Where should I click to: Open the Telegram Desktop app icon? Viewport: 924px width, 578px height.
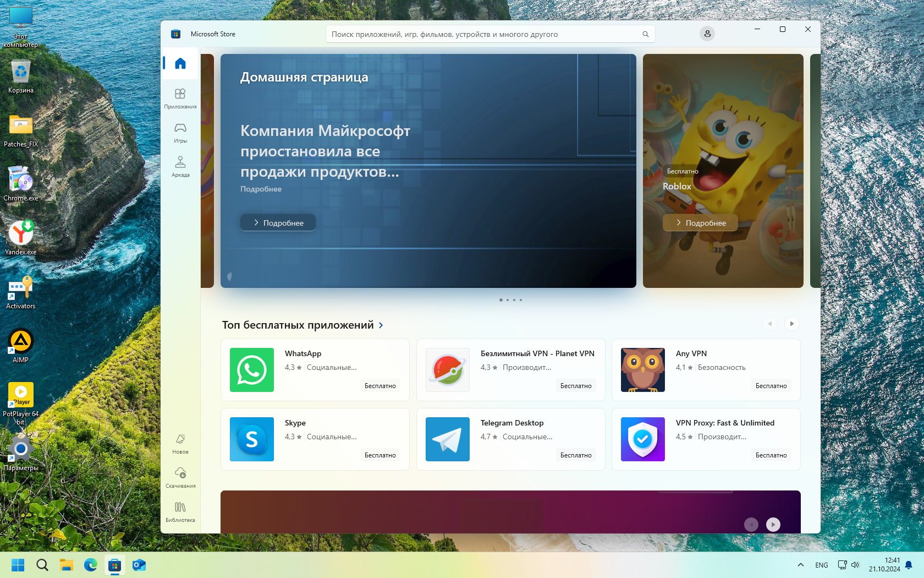(448, 439)
